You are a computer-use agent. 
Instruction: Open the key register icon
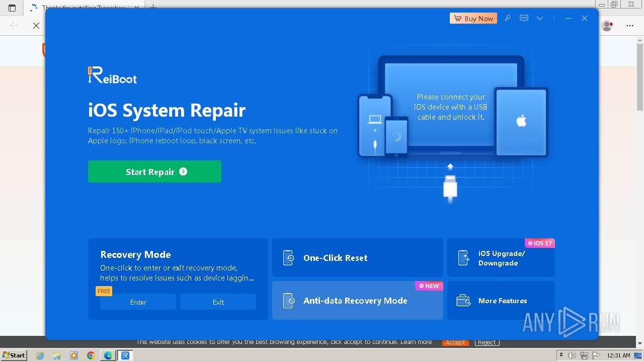tap(508, 18)
